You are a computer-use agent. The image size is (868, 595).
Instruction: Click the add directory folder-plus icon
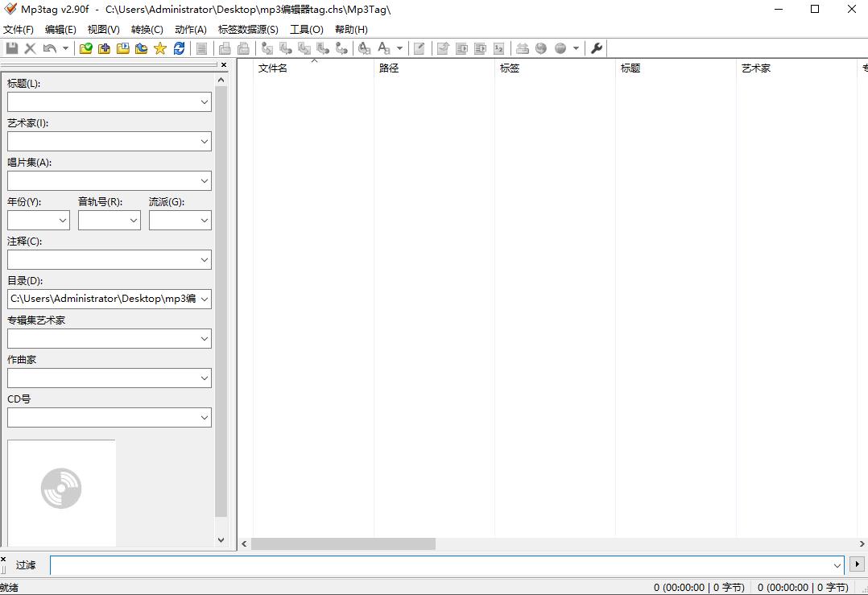click(104, 48)
